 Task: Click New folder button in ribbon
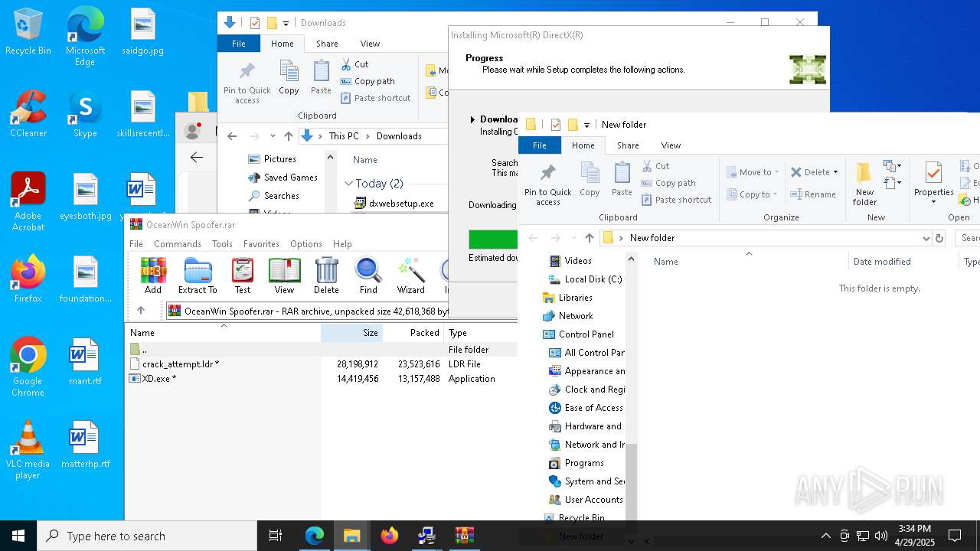(x=864, y=184)
